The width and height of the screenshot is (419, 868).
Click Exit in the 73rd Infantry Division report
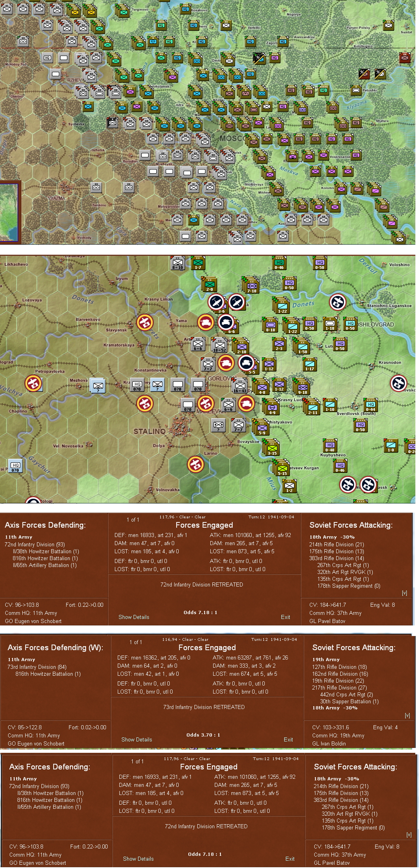coord(288,739)
